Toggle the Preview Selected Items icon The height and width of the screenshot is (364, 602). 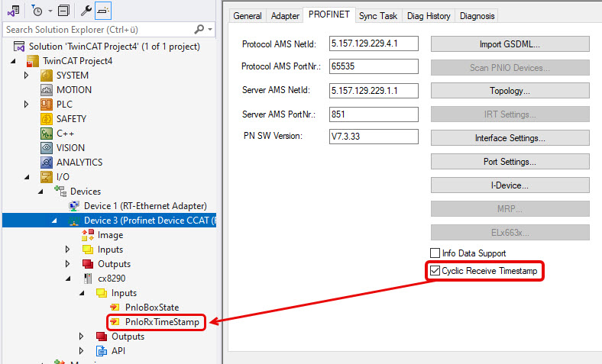point(103,11)
